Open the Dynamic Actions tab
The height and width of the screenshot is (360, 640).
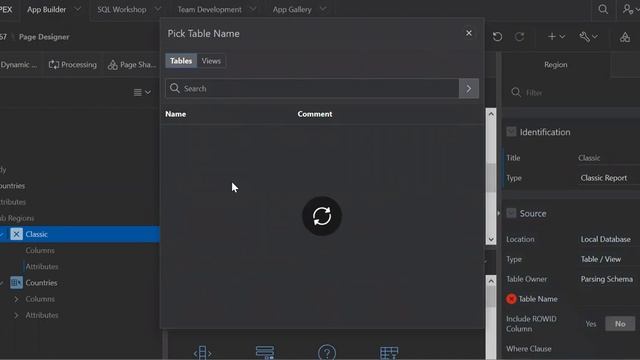coord(18,64)
